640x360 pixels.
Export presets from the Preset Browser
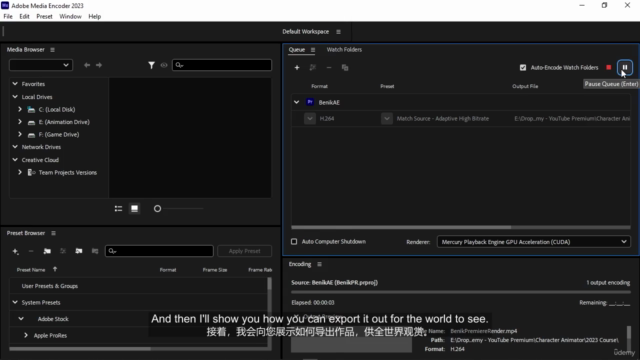coord(95,251)
